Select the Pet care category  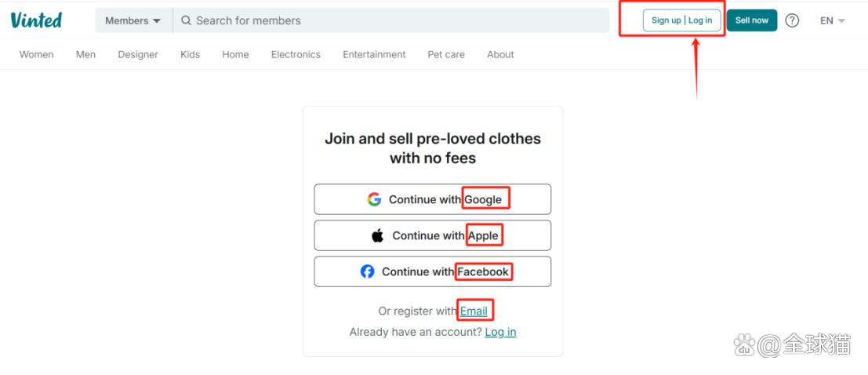pos(446,54)
